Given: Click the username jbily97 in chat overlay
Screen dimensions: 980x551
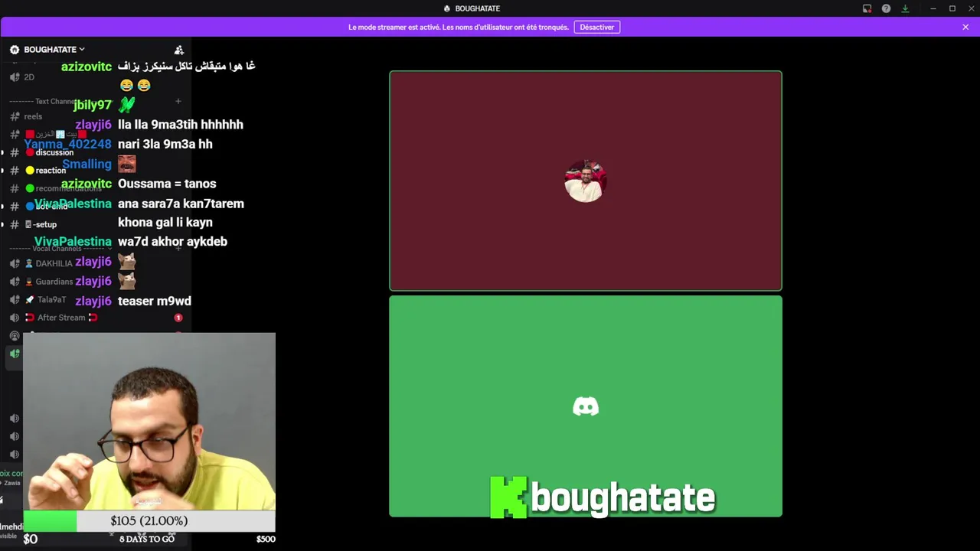Looking at the screenshot, I should pos(93,105).
